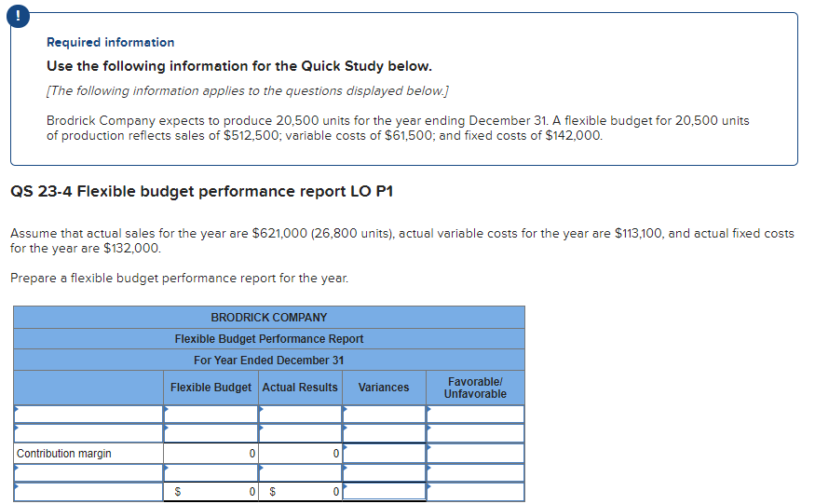Open the Favorable/Unfavorable dropdown in the bottom total row
This screenshot has width=815, height=504.
(x=475, y=492)
